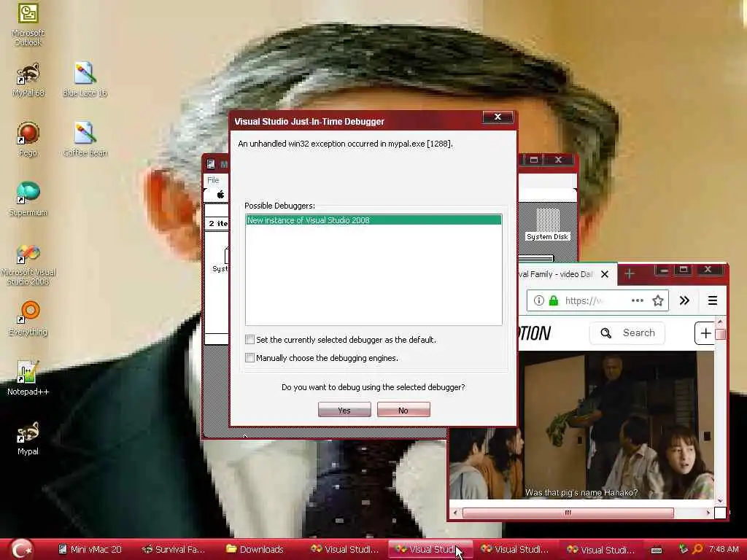Click the horizontal scrollbar left arrow in browser
This screenshot has width=747, height=560.
[x=456, y=513]
